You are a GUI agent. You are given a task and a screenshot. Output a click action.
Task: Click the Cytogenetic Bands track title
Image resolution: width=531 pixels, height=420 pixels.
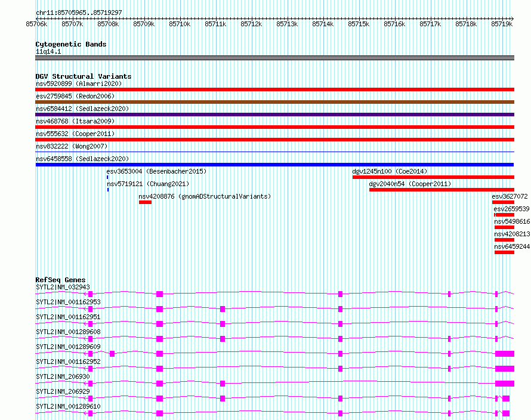(x=71, y=44)
